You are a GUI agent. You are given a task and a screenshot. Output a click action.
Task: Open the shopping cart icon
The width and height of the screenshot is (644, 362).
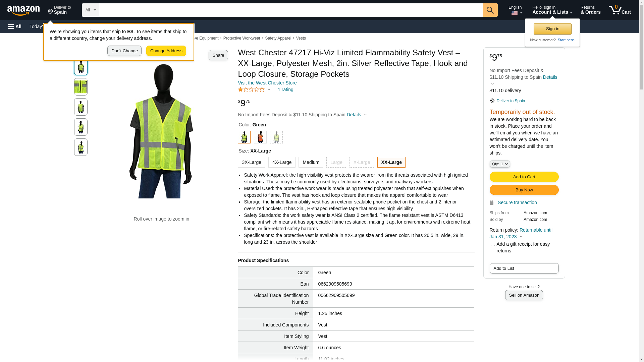[x=615, y=10]
